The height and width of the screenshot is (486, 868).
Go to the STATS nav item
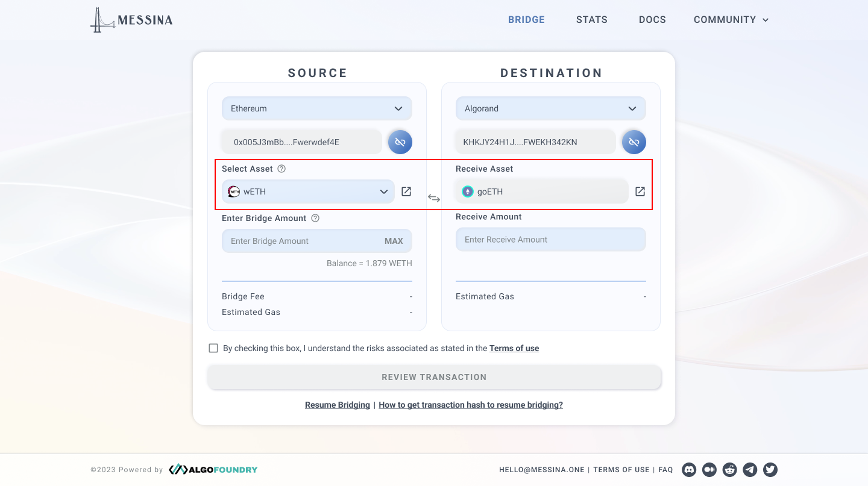point(591,20)
